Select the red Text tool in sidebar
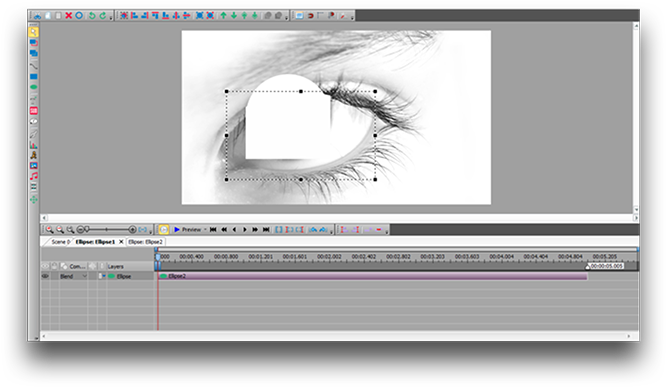This screenshot has width=666, height=387. 34,111
